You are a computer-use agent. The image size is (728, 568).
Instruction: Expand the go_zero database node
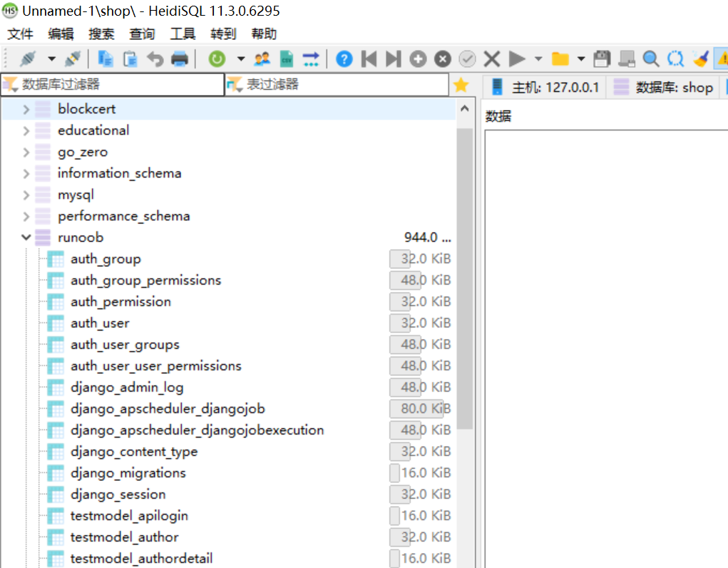[x=26, y=152]
